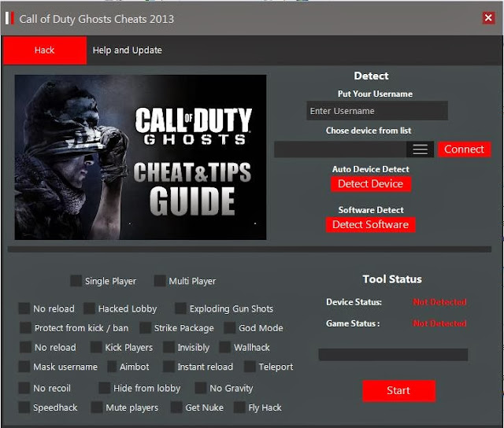Click the Connect button
The height and width of the screenshot is (428, 504).
tap(464, 149)
